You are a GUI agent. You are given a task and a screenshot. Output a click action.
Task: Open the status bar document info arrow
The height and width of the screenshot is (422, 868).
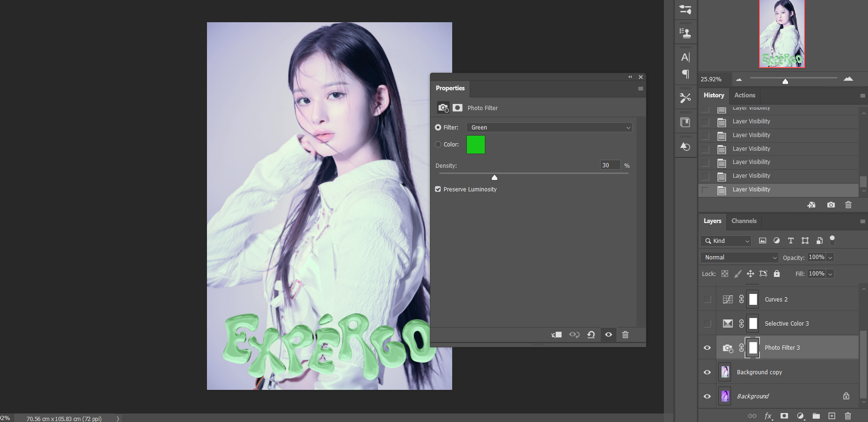coord(118,418)
